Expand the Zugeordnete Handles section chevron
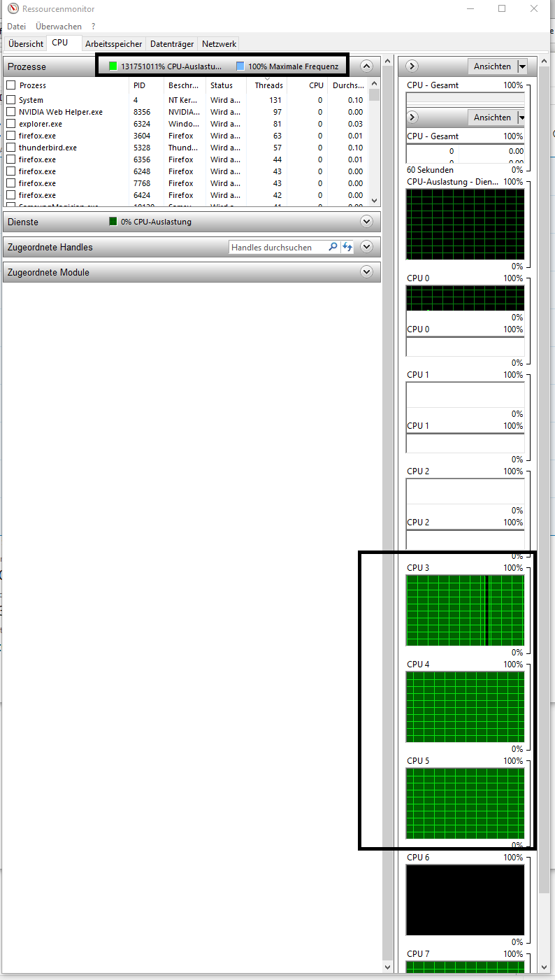Screen dimensions: 555x980 click(366, 247)
